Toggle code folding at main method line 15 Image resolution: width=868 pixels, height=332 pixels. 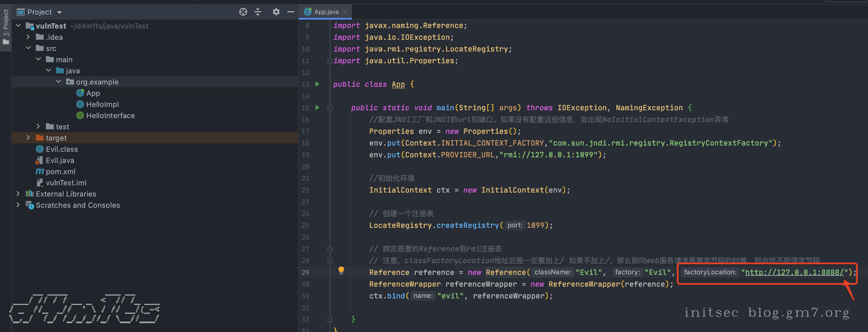330,108
